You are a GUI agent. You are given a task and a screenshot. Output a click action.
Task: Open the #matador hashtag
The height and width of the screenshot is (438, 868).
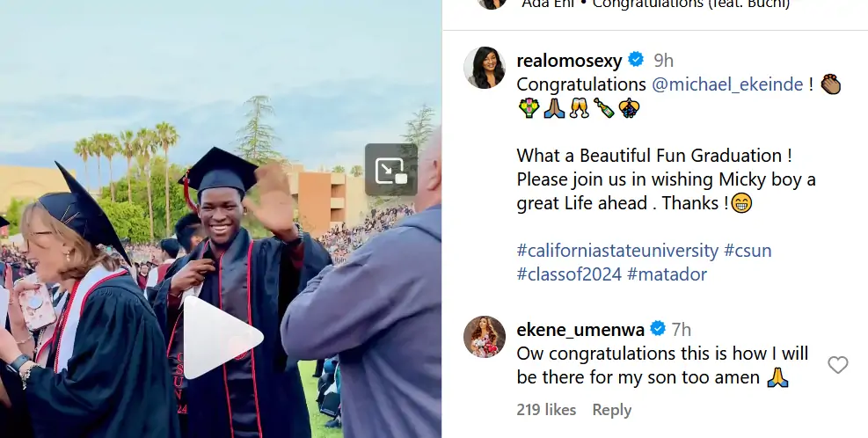(x=667, y=274)
